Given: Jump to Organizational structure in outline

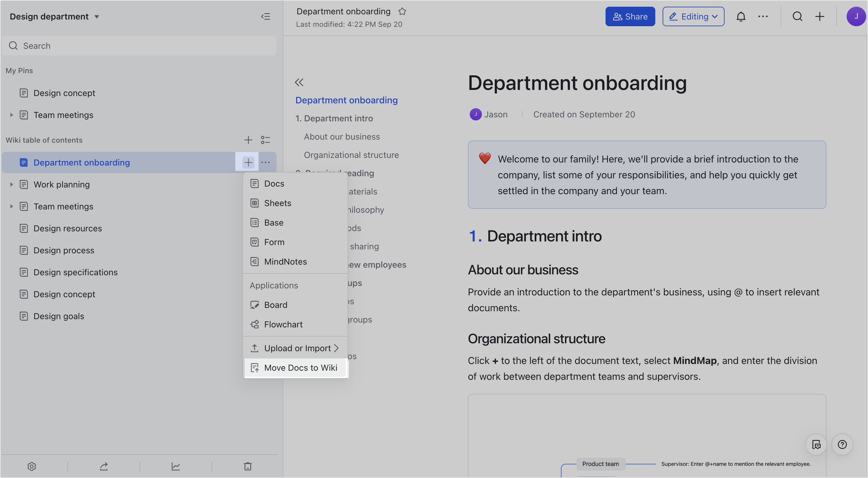Looking at the screenshot, I should [351, 155].
